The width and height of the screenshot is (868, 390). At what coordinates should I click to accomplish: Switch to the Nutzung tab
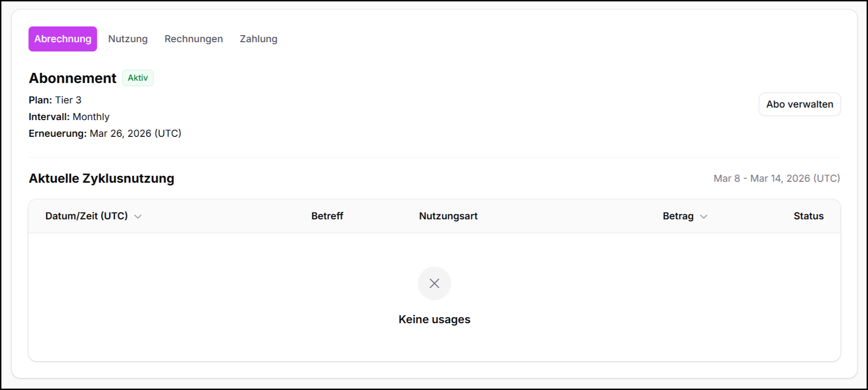tap(128, 39)
